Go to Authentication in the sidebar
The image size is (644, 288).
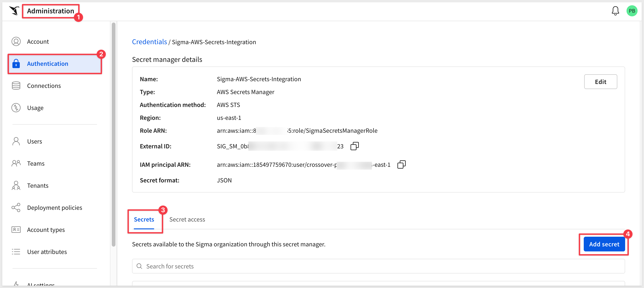point(55,63)
